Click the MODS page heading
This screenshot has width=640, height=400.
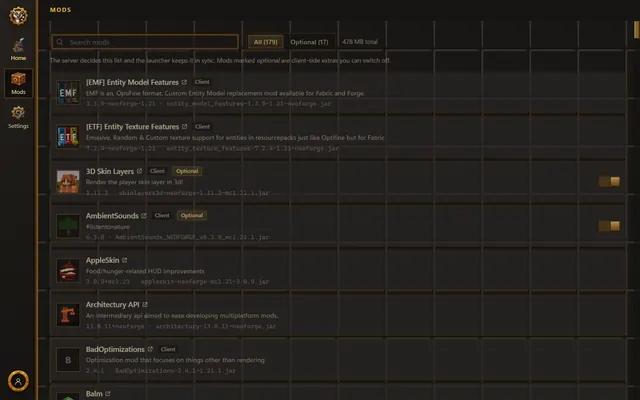(60, 9)
